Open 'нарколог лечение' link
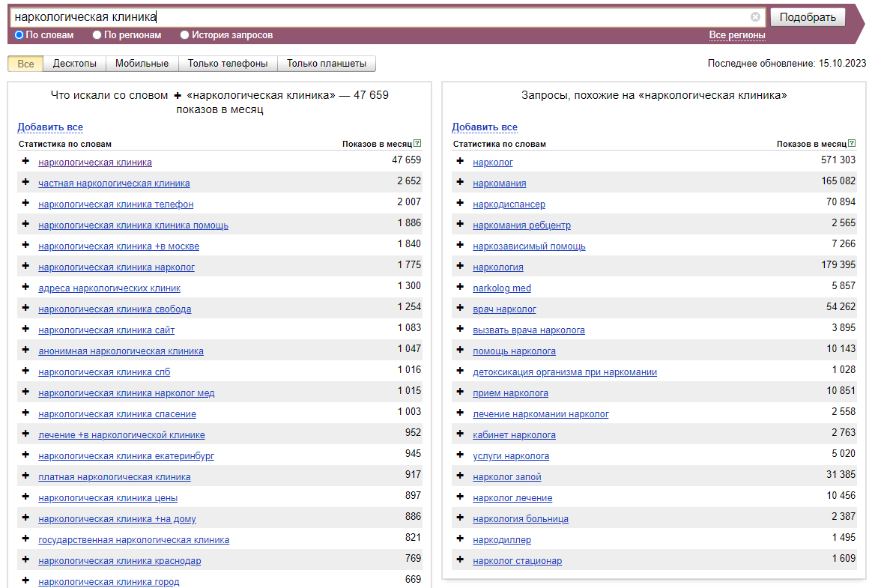This screenshot has width=869, height=588. coord(512,498)
